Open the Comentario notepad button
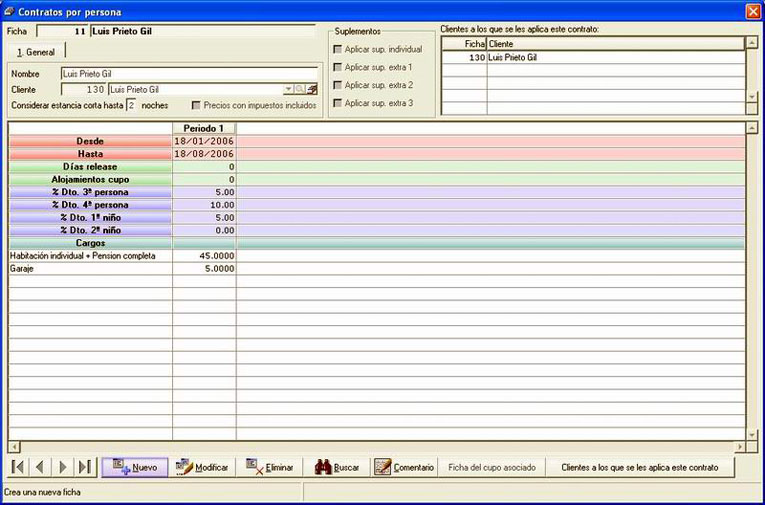765x505 pixels. [404, 467]
